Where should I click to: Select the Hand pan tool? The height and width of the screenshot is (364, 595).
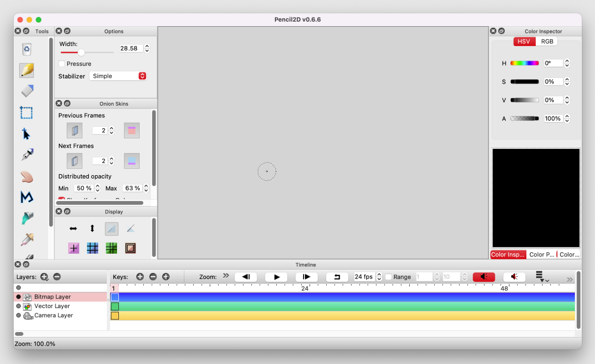[x=27, y=177]
